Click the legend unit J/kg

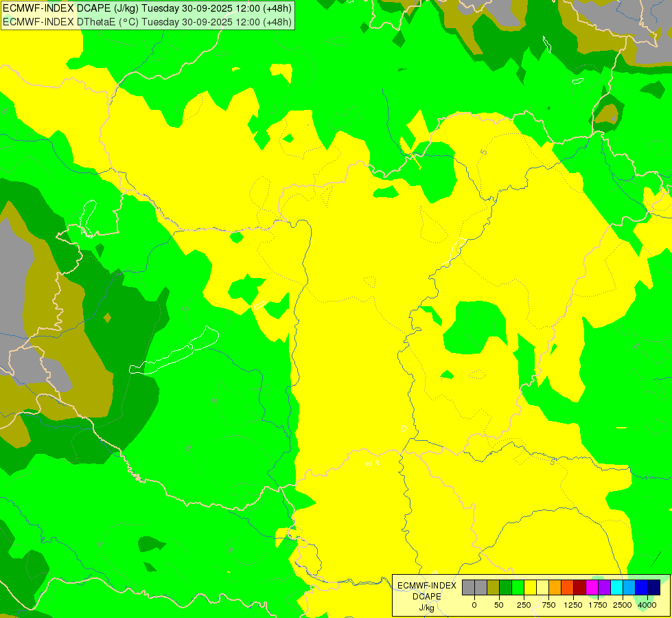click(427, 608)
